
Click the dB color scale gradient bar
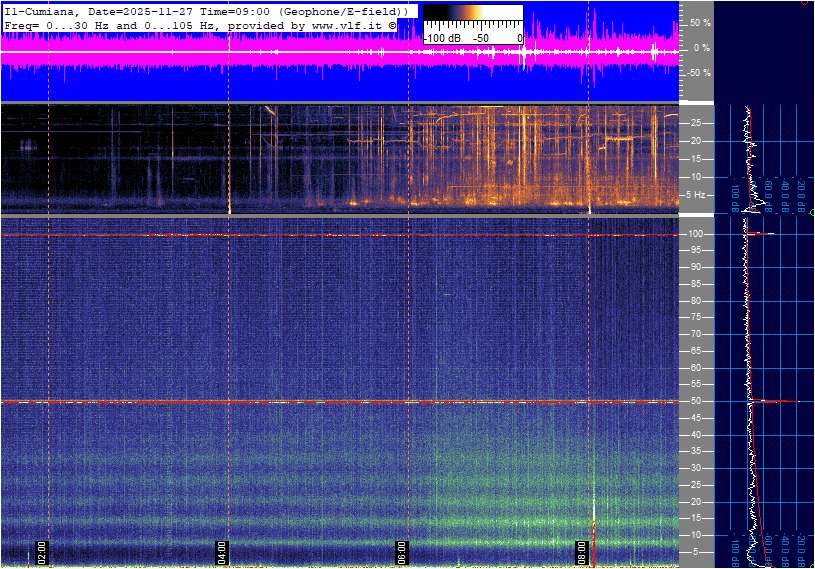click(472, 17)
